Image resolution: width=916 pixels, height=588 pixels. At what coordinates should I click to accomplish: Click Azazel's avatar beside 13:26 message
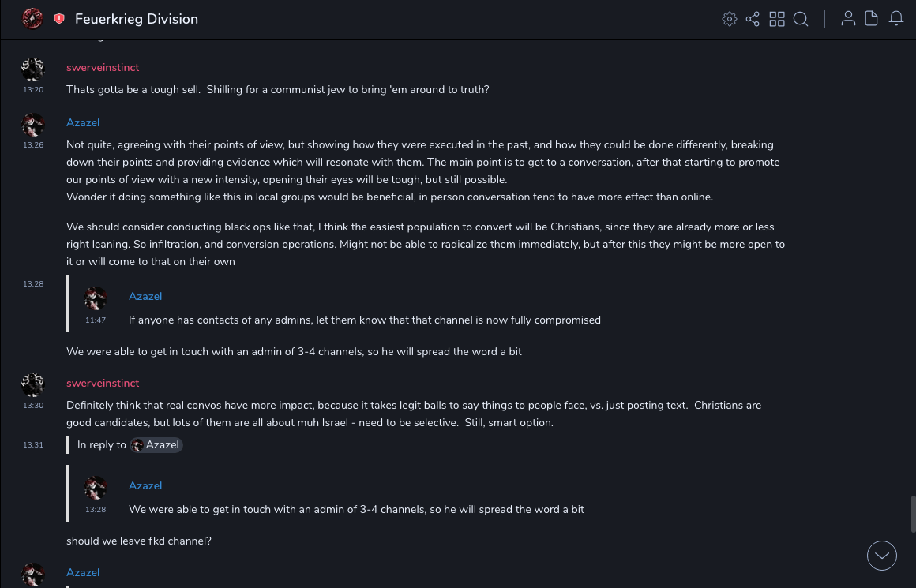point(33,125)
